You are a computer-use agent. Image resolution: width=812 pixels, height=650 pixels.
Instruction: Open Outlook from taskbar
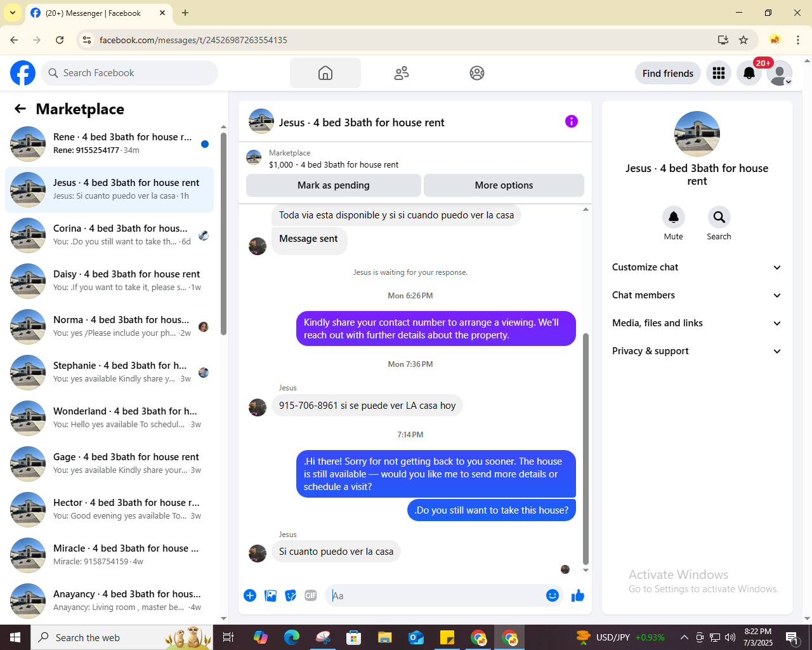[416, 637]
